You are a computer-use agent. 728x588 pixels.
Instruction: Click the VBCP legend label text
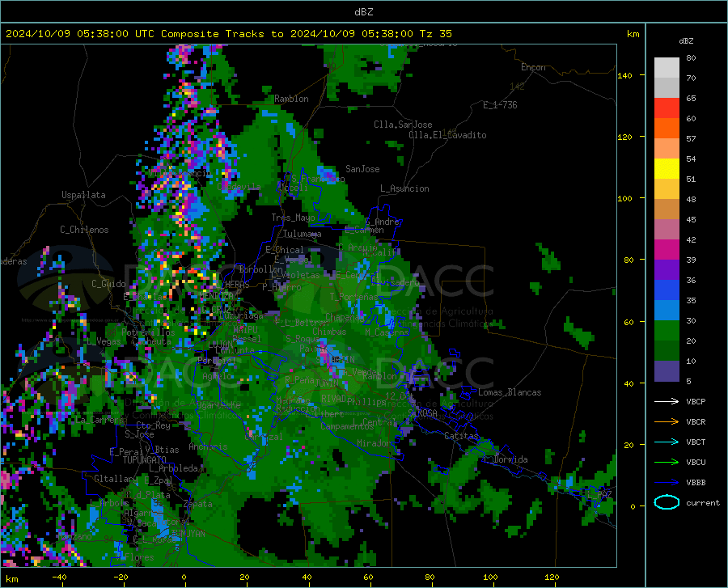[696, 401]
